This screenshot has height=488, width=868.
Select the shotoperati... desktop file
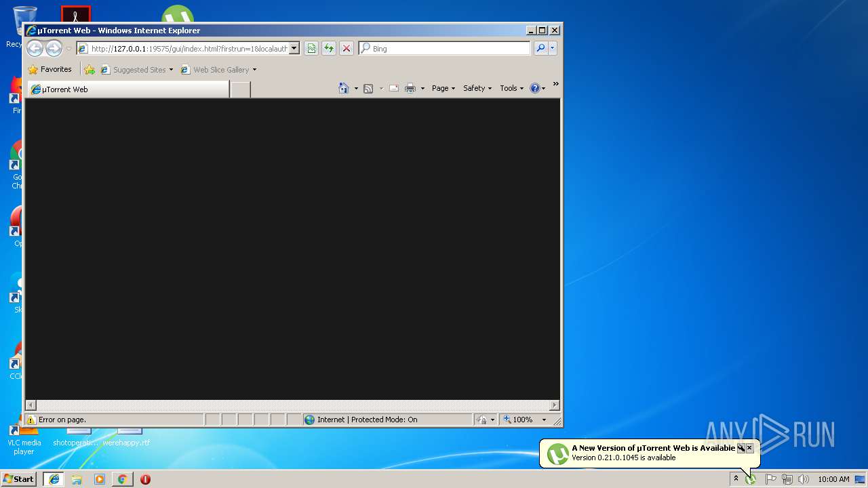point(76,436)
